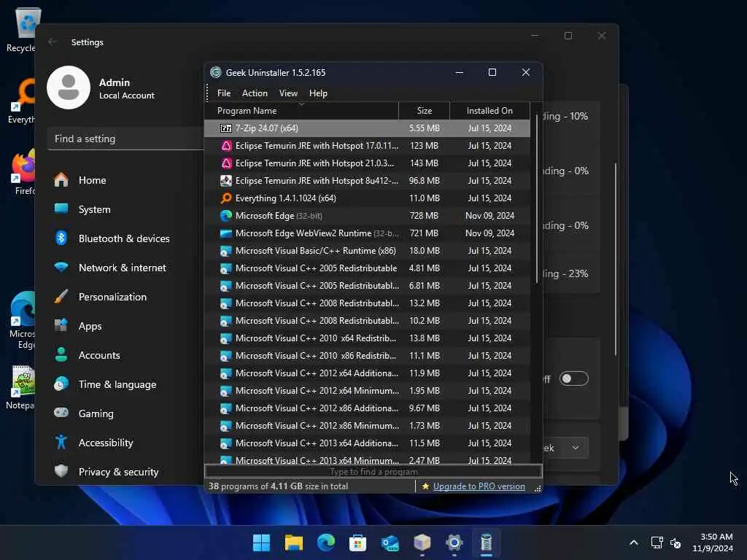Open Microsoft Edge from the taskbar

(326, 542)
